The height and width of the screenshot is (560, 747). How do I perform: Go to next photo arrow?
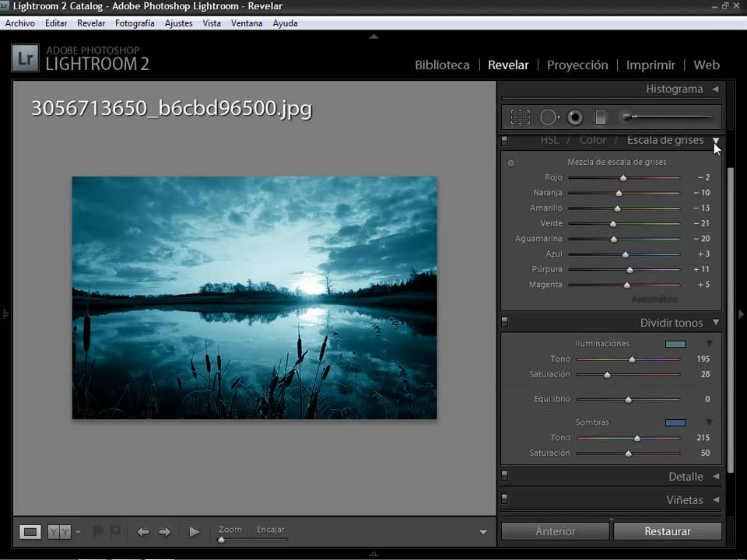coord(165,532)
